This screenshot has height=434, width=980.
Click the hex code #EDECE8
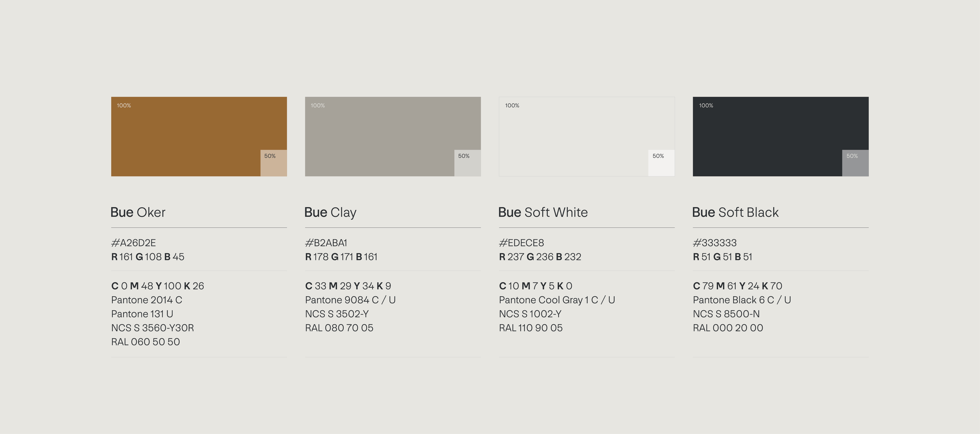coord(521,243)
